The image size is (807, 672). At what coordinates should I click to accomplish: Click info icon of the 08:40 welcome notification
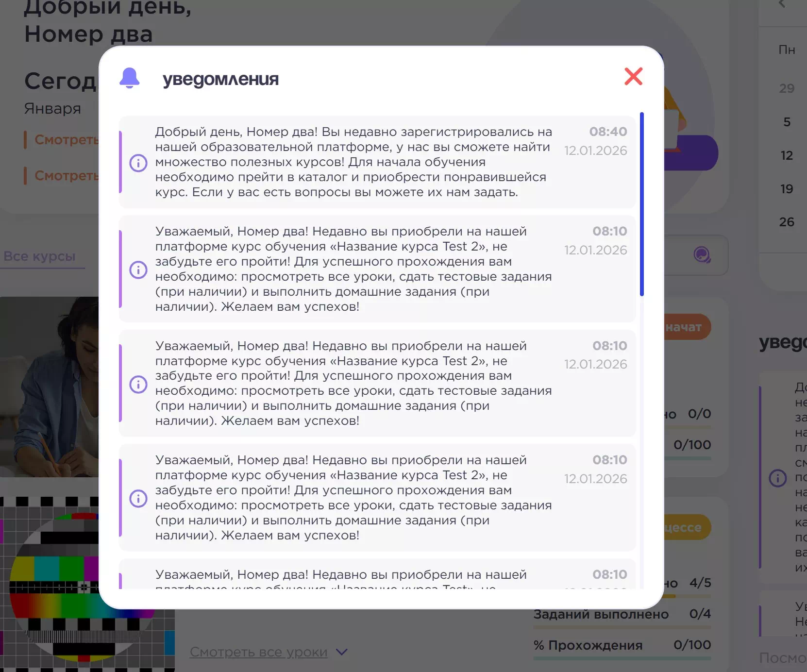point(138,163)
